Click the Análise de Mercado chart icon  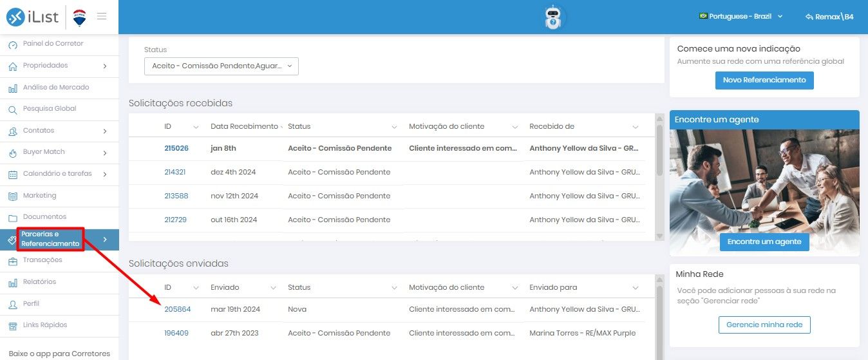[x=13, y=88]
